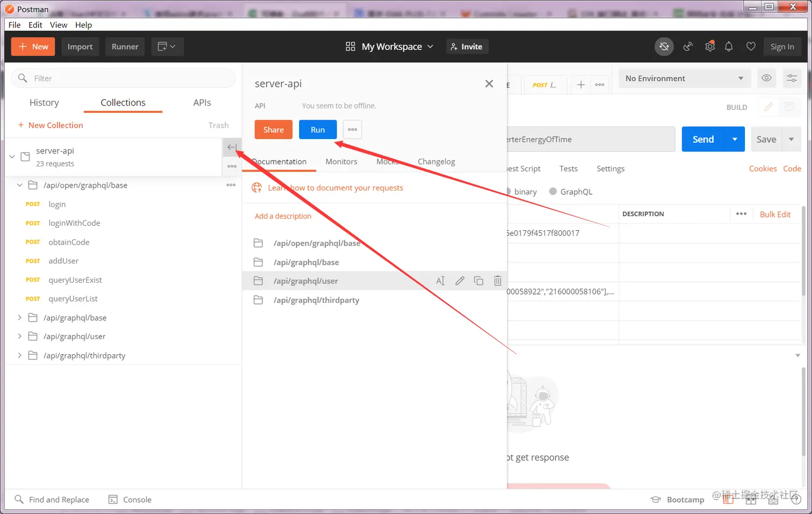Open params table column options dots
The width and height of the screenshot is (812, 514).
point(742,214)
